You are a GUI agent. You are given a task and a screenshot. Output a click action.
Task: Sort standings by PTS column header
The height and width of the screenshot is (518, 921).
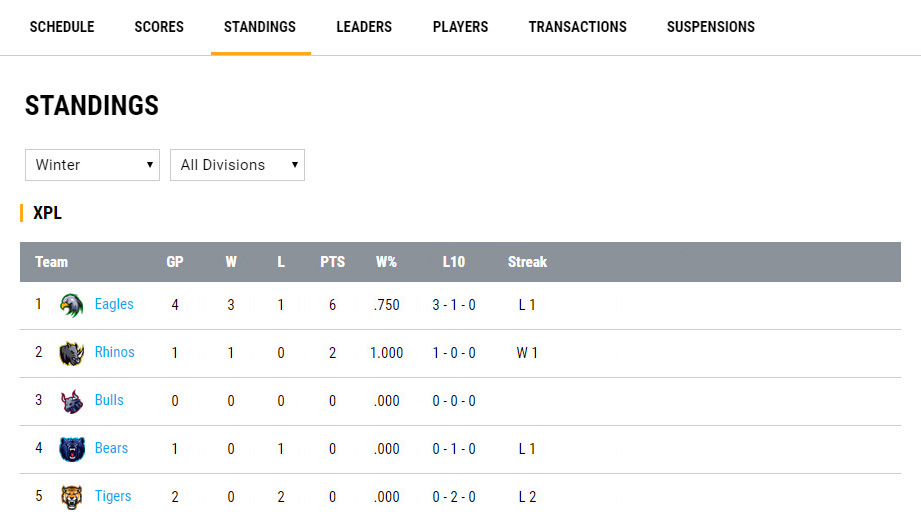coord(332,262)
